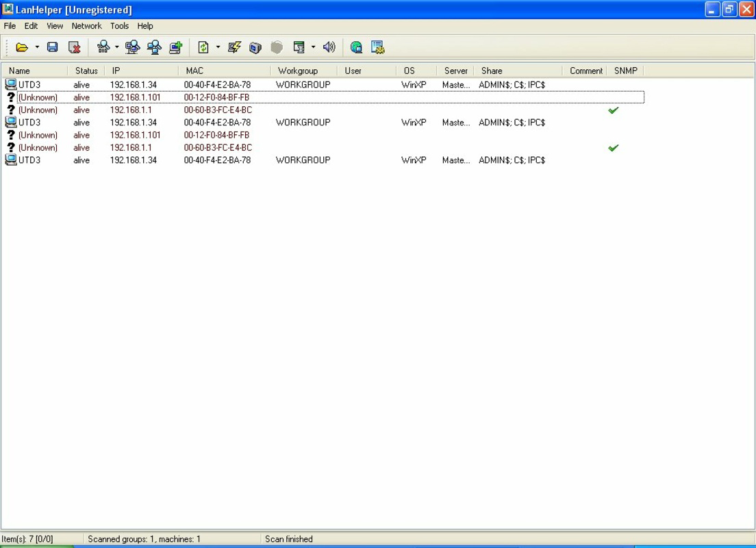Expand the Refresh dropdown arrow

pos(218,47)
